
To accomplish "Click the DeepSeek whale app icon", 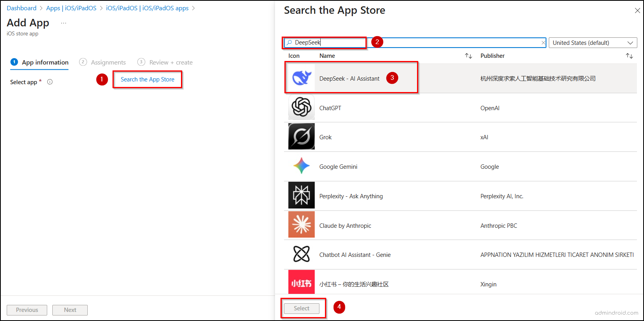I will click(x=301, y=78).
